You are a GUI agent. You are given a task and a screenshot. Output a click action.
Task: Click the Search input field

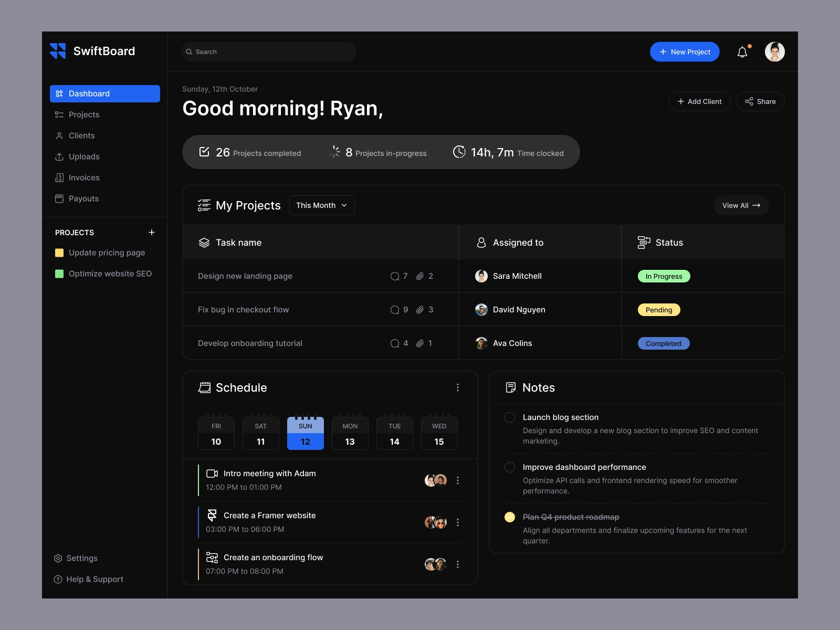pyautogui.click(x=268, y=51)
